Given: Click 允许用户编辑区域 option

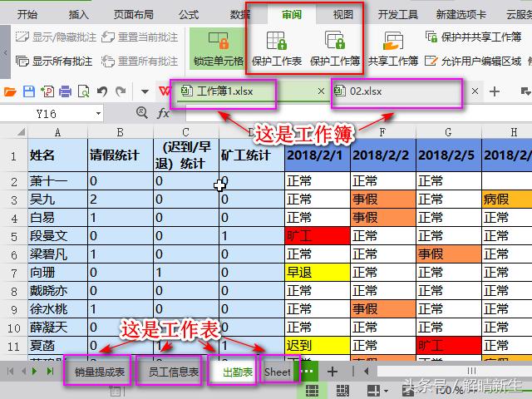Looking at the screenshot, I should 473,61.
